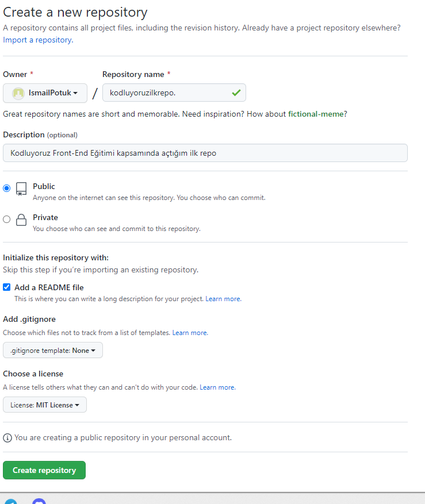425x504 pixels.
Task: Open the .gitignore template dropdown
Action: point(52,350)
